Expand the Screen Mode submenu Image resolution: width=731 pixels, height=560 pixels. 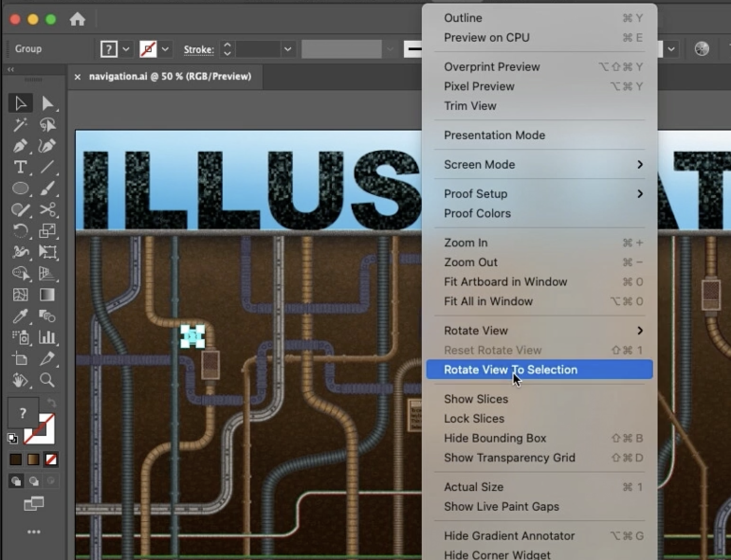coord(640,164)
